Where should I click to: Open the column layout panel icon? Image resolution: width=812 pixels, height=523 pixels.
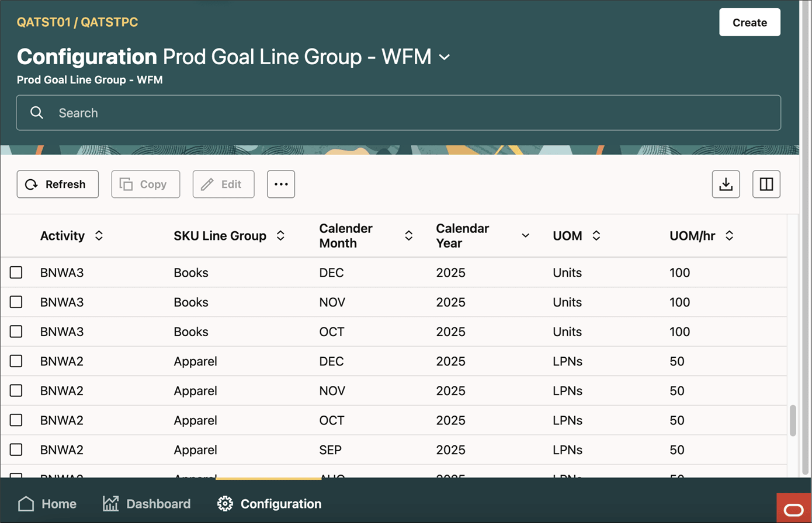(x=766, y=184)
